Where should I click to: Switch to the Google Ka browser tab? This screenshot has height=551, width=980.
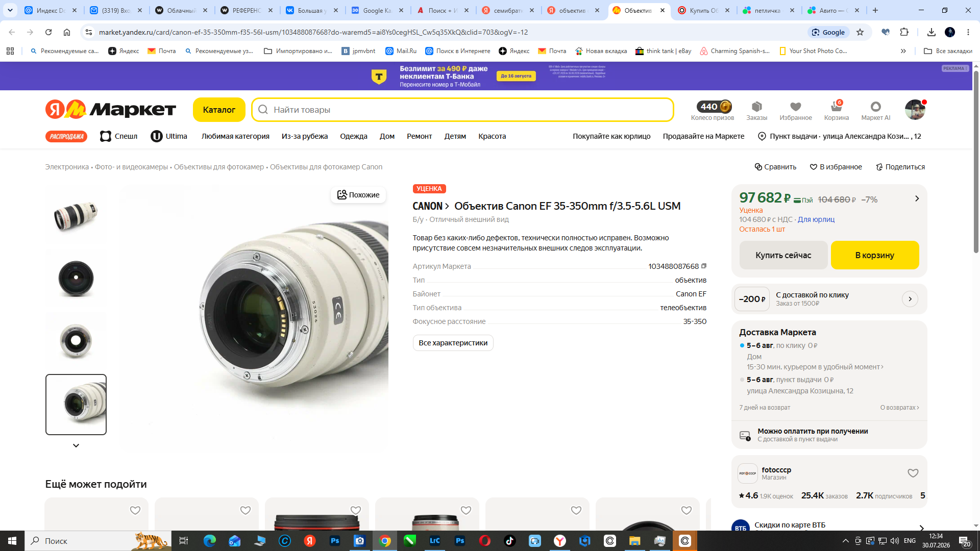[x=378, y=10]
